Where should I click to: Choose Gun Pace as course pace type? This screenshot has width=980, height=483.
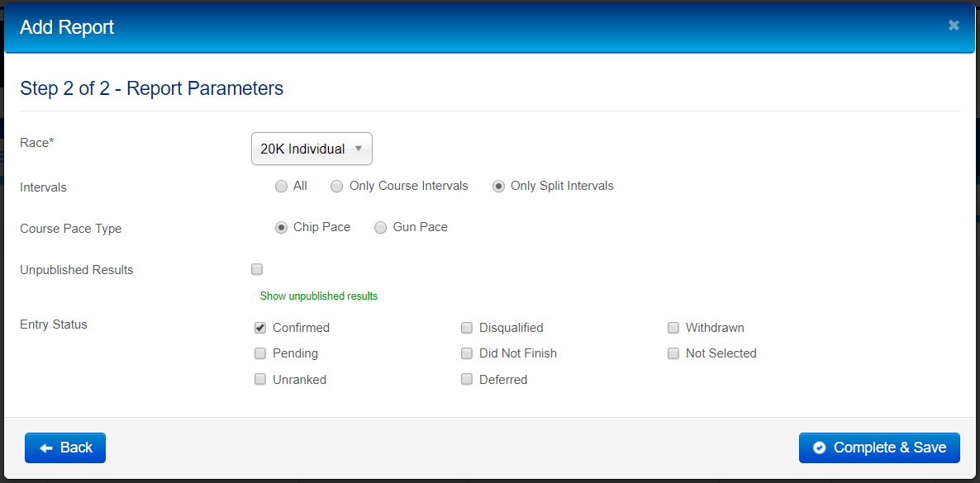381,227
